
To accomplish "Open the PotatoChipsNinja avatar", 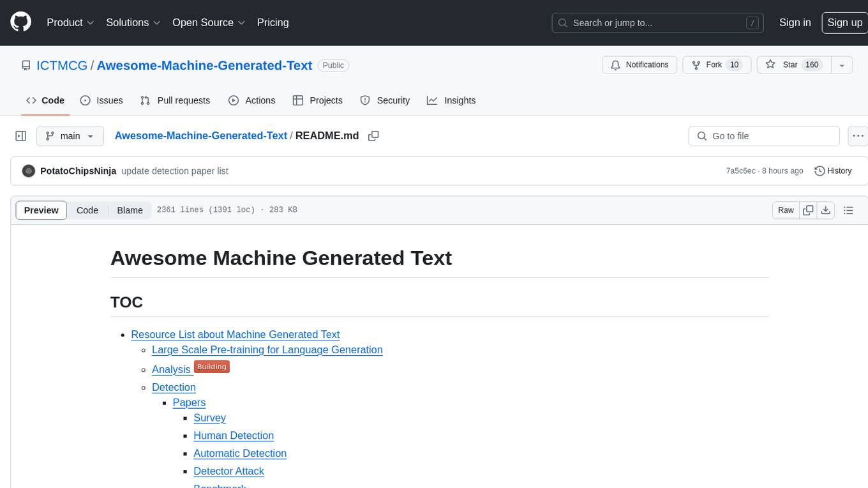I will click(28, 171).
